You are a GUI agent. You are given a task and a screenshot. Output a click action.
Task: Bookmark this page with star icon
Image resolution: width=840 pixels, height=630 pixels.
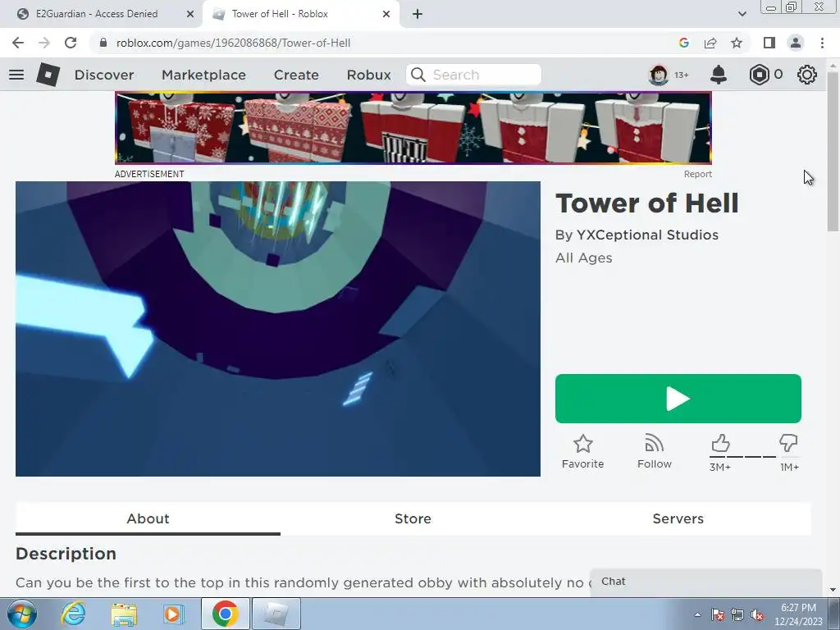click(x=737, y=43)
